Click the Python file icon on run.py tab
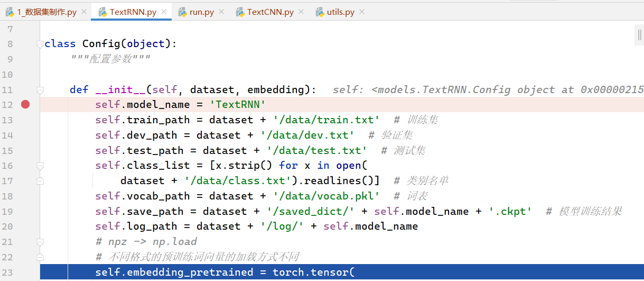Screen dimensions: 644x281 click(x=183, y=12)
